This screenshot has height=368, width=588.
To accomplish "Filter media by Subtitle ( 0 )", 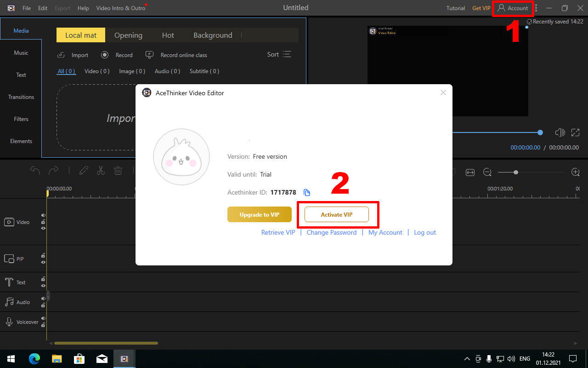I will (204, 71).
